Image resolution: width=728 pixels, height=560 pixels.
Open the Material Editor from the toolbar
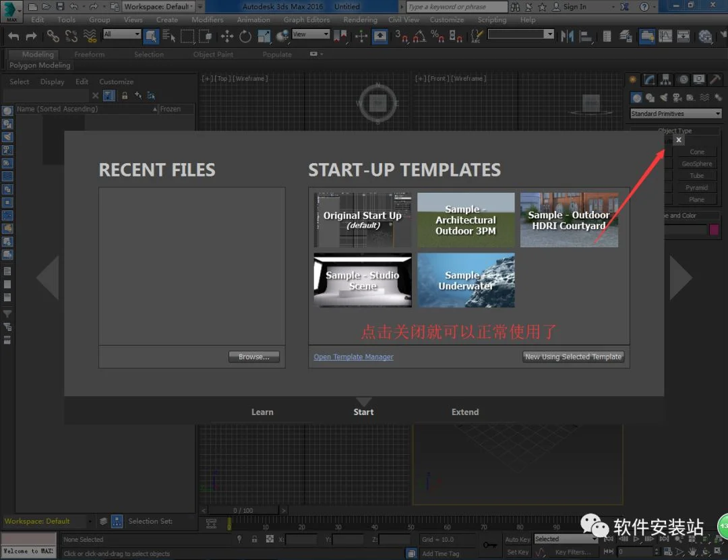point(705,36)
